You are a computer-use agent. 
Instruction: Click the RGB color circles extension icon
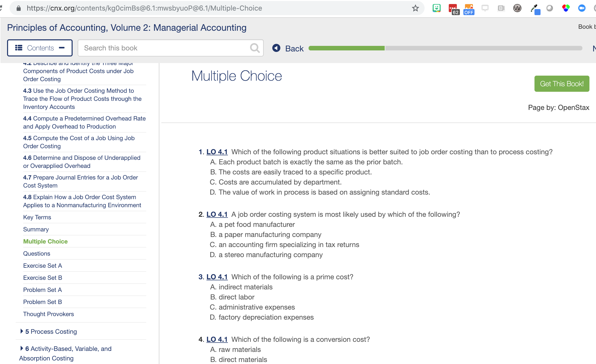[566, 8]
